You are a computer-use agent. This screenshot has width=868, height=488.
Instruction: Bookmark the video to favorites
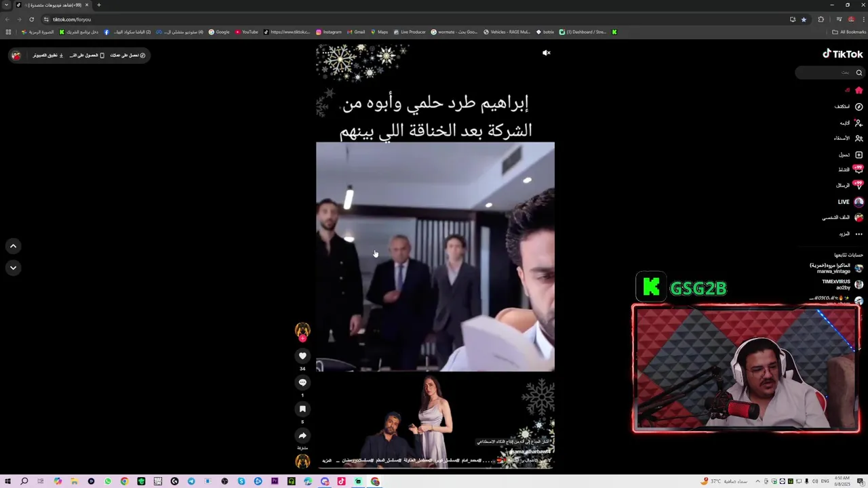point(302,409)
